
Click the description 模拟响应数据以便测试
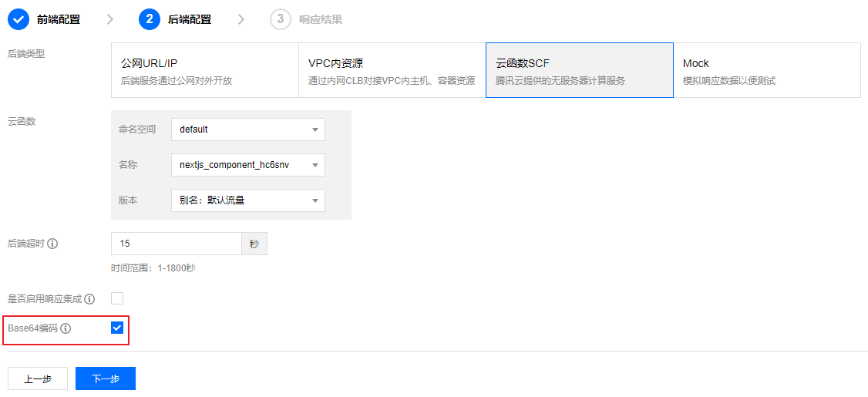[729, 81]
